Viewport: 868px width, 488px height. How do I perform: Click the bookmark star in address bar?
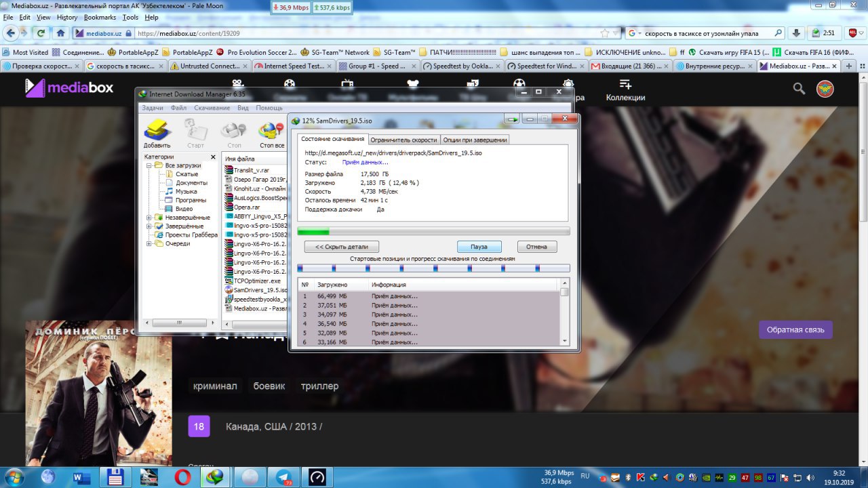[604, 33]
